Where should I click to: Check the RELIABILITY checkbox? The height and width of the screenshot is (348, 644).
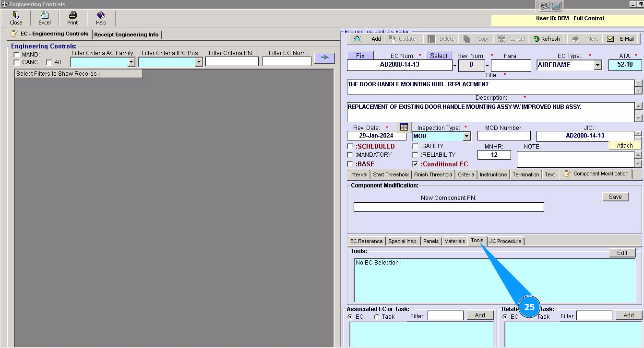[416, 155]
